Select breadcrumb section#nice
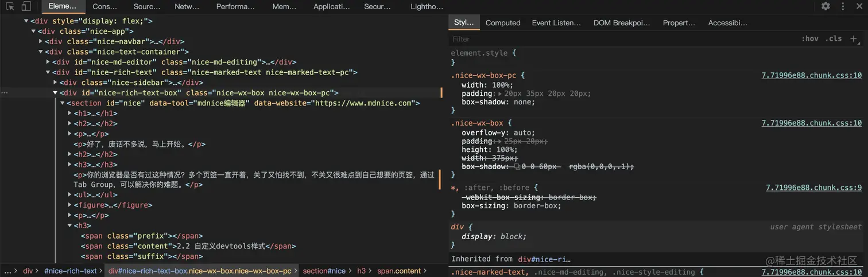The width and height of the screenshot is (868, 277). coord(324,271)
